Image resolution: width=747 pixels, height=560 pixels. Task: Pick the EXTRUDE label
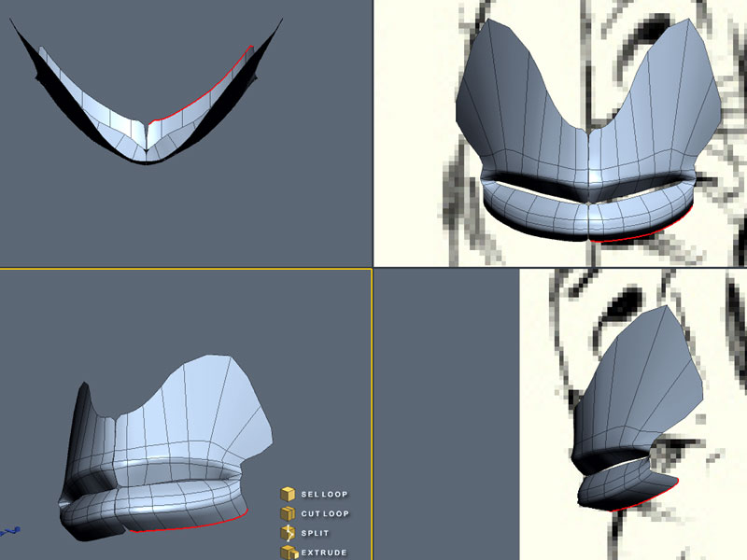point(324,553)
